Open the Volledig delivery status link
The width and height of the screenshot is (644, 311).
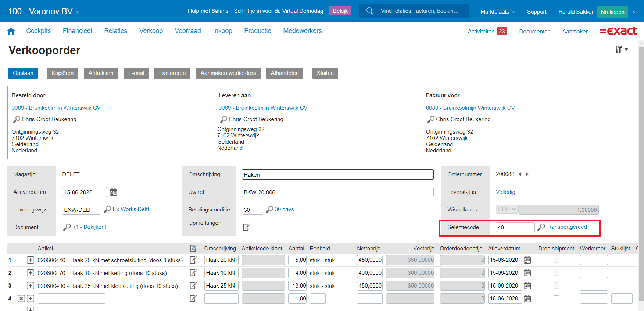(505, 192)
